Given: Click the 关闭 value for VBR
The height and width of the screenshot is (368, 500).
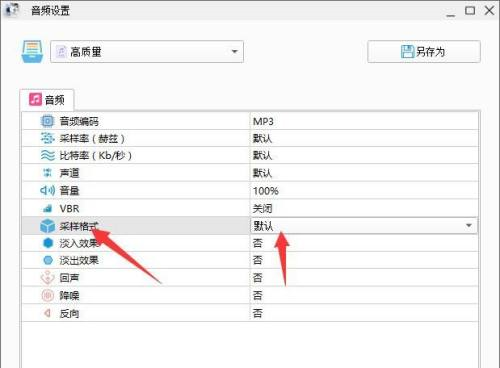Looking at the screenshot, I should click(262, 209).
